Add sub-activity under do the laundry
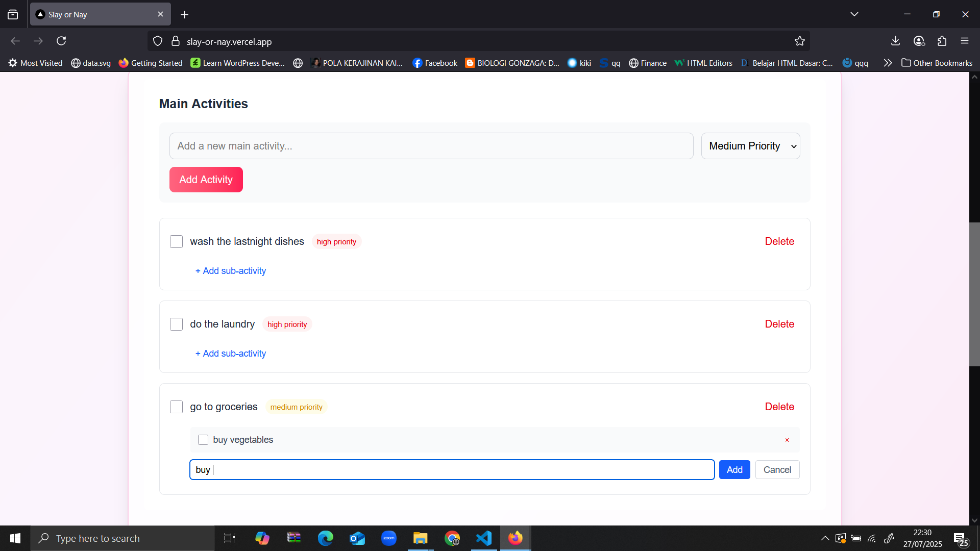The width and height of the screenshot is (980, 551). 231,354
